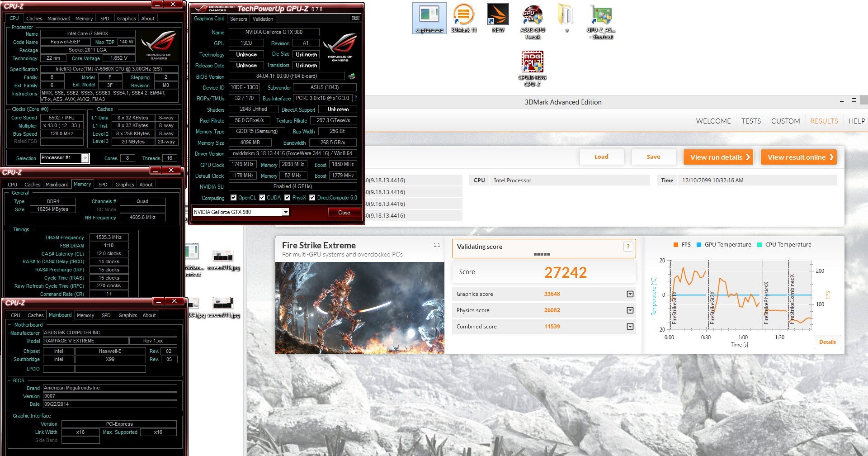
Task: Switch to Validation tab in GPU-Z
Action: (x=263, y=19)
